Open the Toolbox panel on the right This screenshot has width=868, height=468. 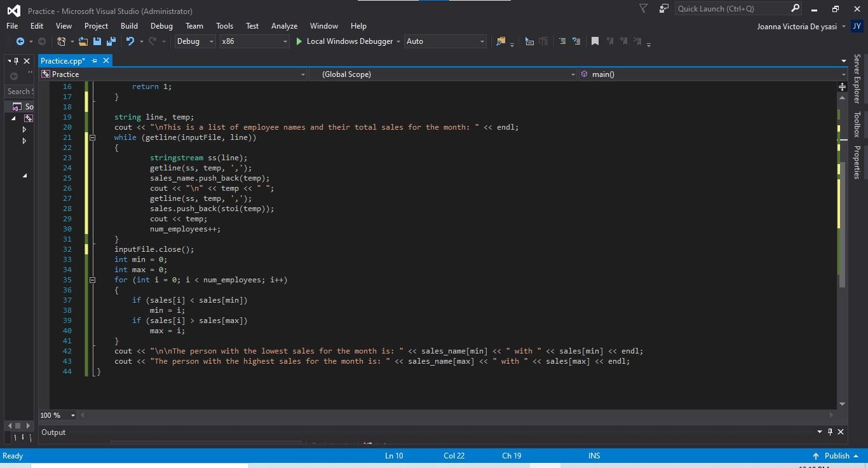tap(857, 119)
